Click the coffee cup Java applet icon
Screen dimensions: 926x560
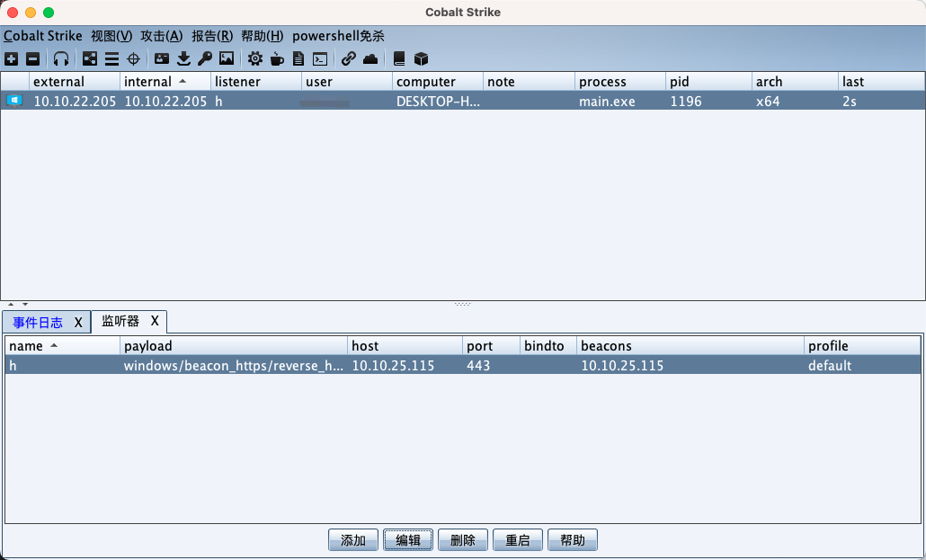277,58
